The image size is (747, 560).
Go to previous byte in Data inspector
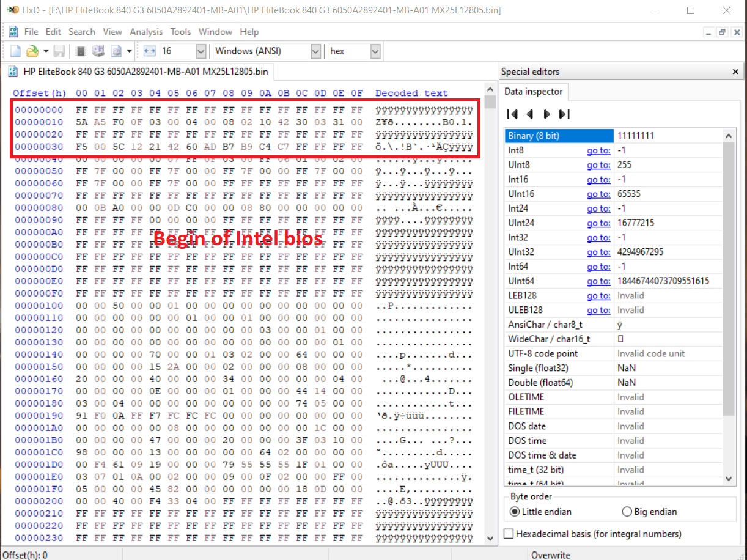click(x=529, y=114)
